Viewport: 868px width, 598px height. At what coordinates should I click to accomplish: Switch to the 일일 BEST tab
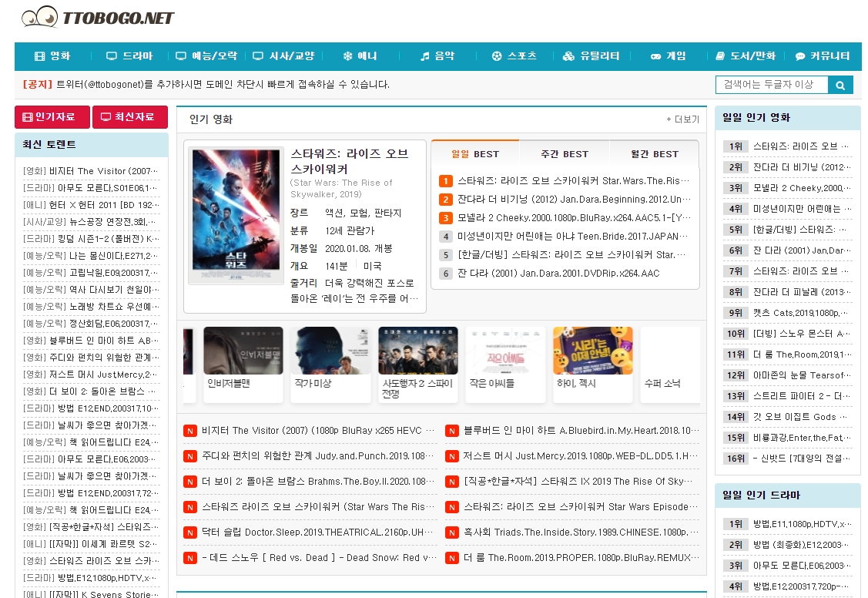coord(475,154)
